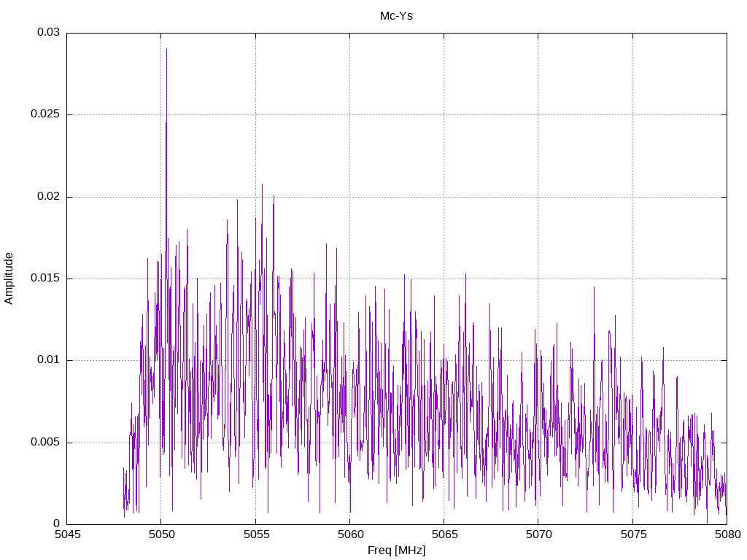
Task: Click the 5050 x-axis tick label
Action: pyautogui.click(x=161, y=534)
